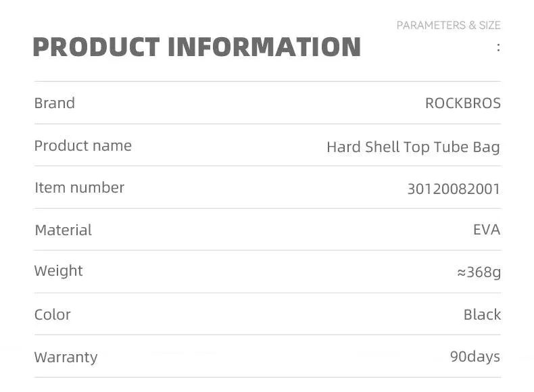534x392 pixels.
Task: Click the EVA material value
Action: coord(487,230)
